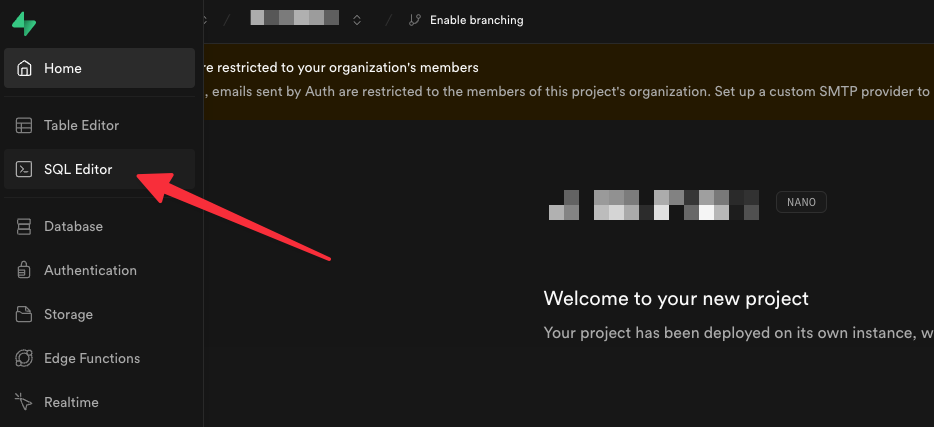Click the git branch icon in header
This screenshot has height=427, width=934.
click(415, 20)
